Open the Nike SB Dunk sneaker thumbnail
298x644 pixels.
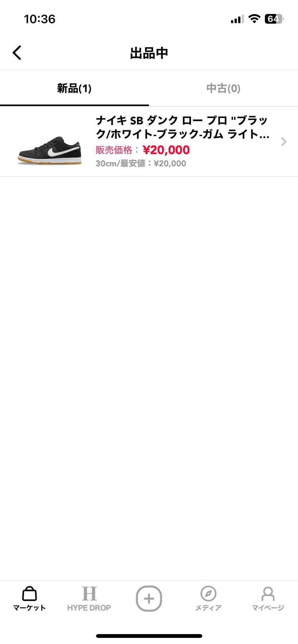coord(50,151)
